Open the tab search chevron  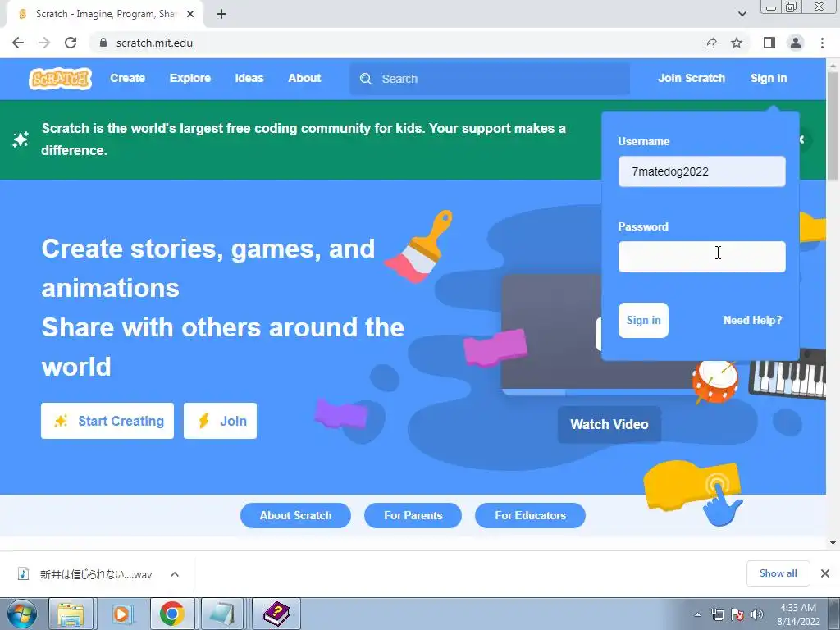[x=742, y=14]
